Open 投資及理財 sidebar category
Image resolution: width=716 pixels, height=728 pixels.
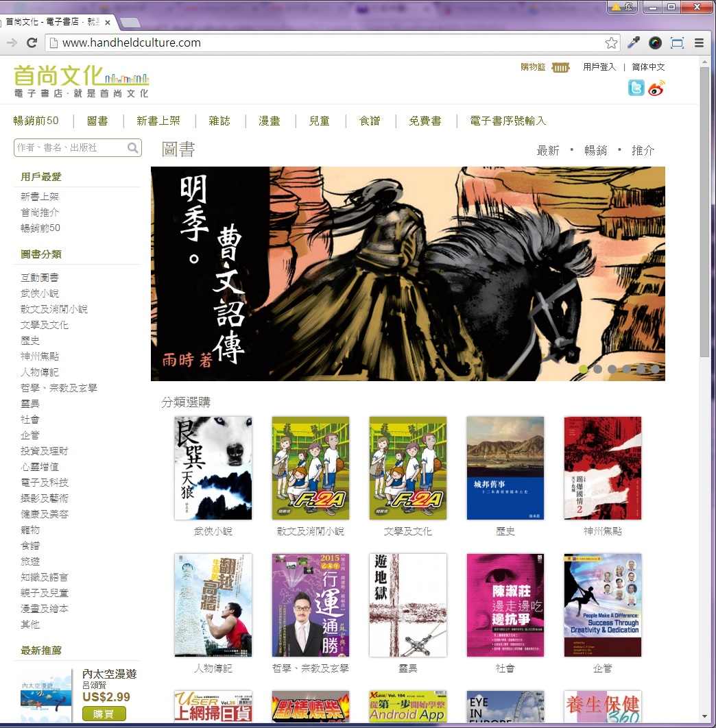[x=44, y=451]
